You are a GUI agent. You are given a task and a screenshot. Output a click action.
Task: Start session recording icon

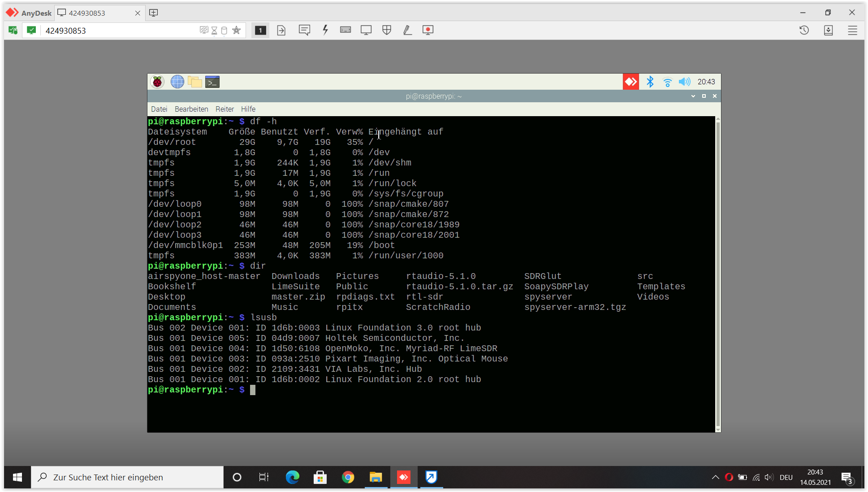point(428,30)
